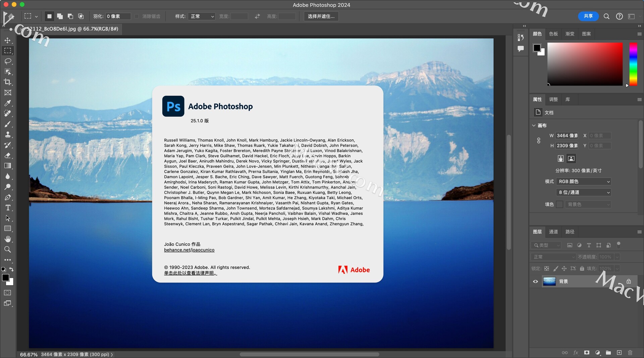Click the 共享 button

pos(588,16)
